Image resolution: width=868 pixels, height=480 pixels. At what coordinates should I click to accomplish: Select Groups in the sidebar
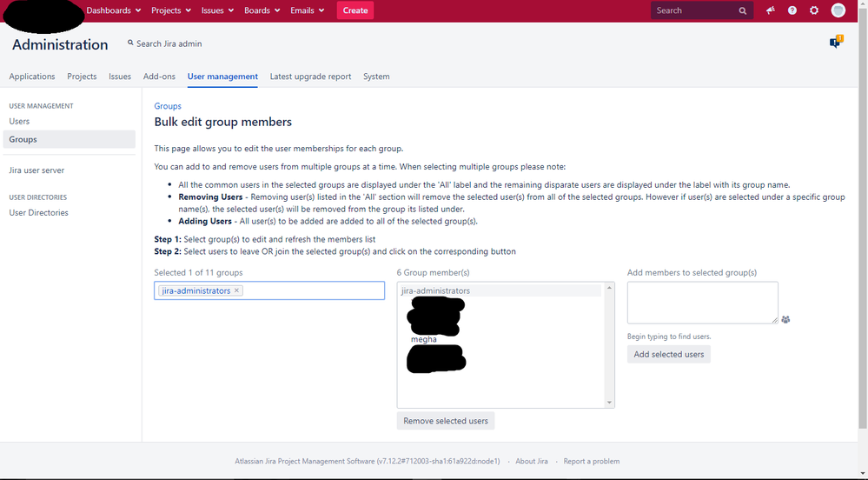(x=70, y=139)
